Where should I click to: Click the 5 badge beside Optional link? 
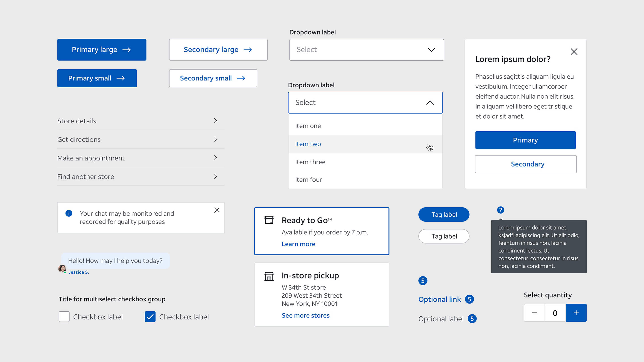pos(469,299)
